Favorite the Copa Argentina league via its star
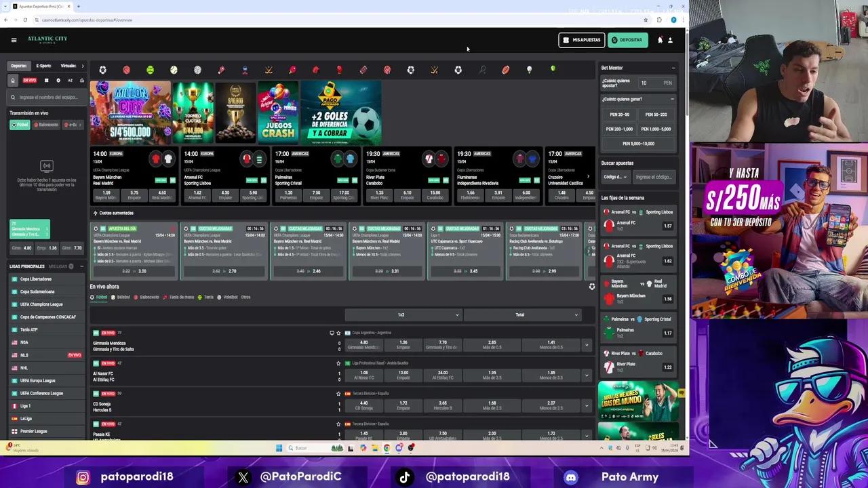 coord(339,332)
